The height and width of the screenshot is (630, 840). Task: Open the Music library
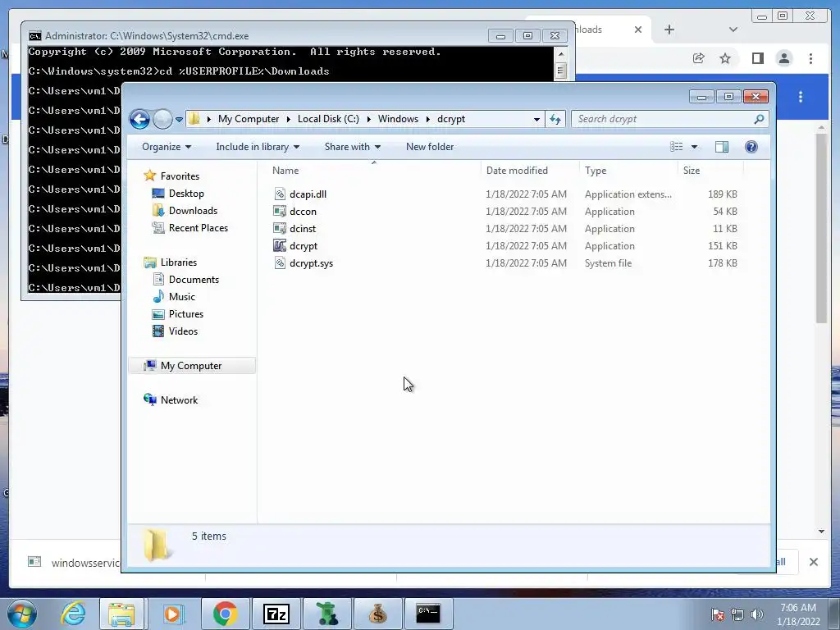[181, 297]
